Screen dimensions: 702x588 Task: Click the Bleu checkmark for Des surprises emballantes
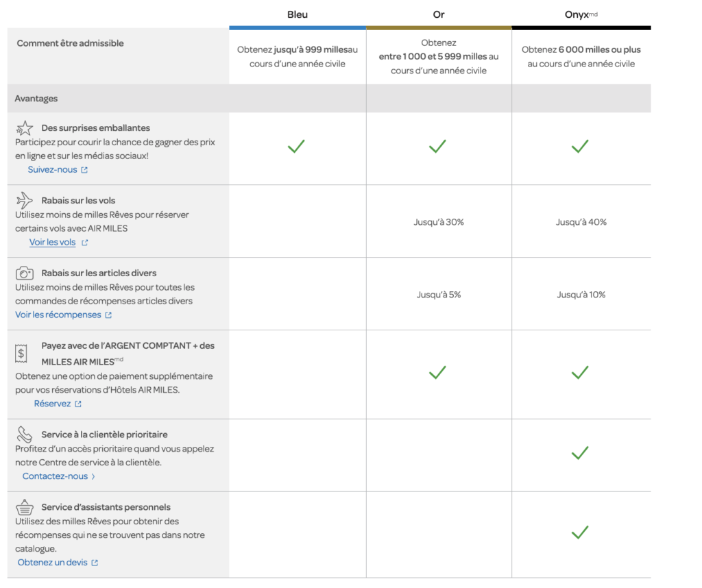(296, 146)
